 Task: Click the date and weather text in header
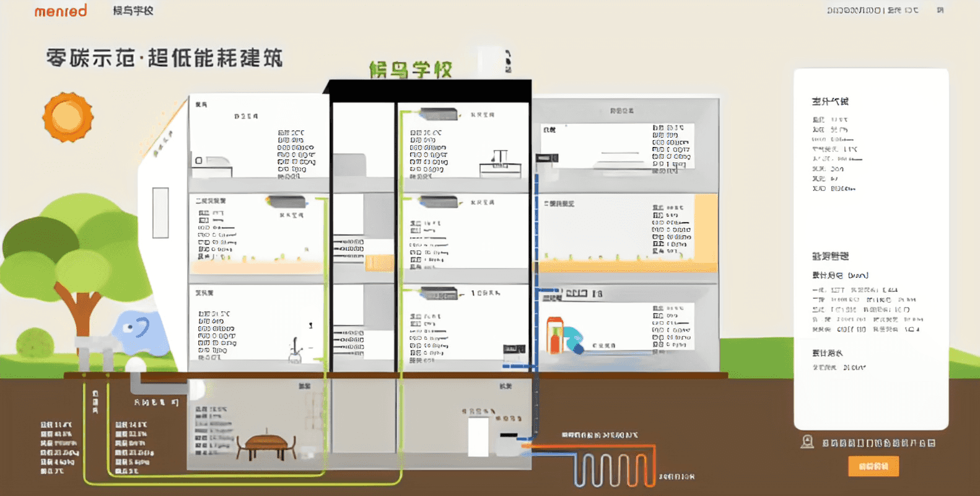(x=873, y=10)
